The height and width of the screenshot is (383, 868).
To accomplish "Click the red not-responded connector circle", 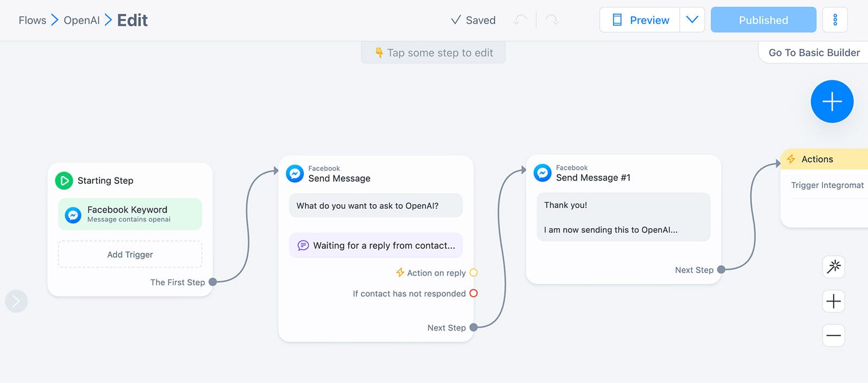I will (474, 293).
